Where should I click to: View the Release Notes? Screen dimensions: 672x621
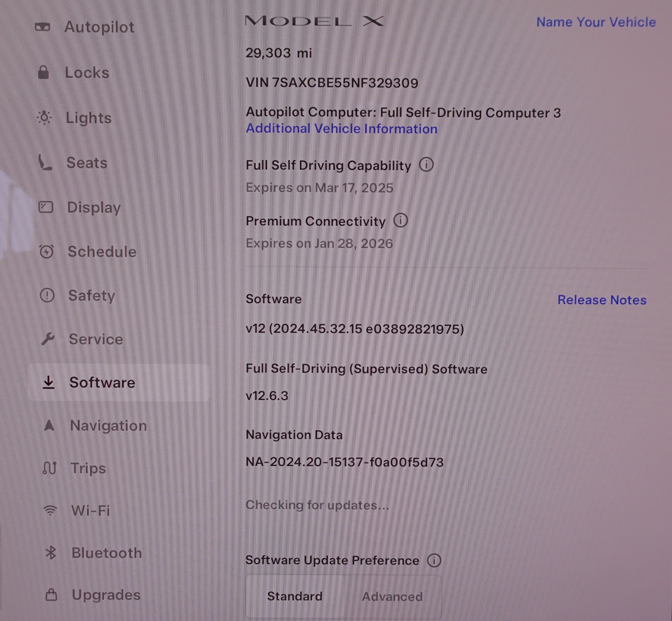(x=602, y=300)
